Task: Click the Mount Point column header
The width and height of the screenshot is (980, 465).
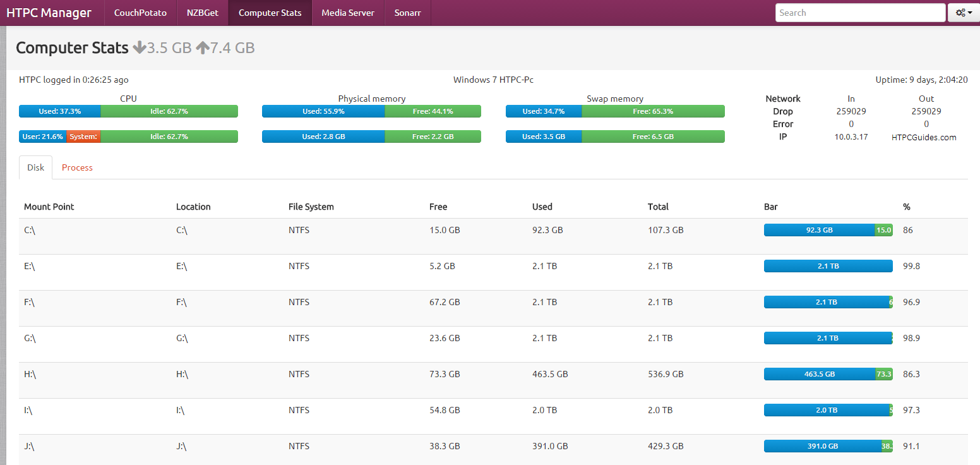Action: point(49,207)
